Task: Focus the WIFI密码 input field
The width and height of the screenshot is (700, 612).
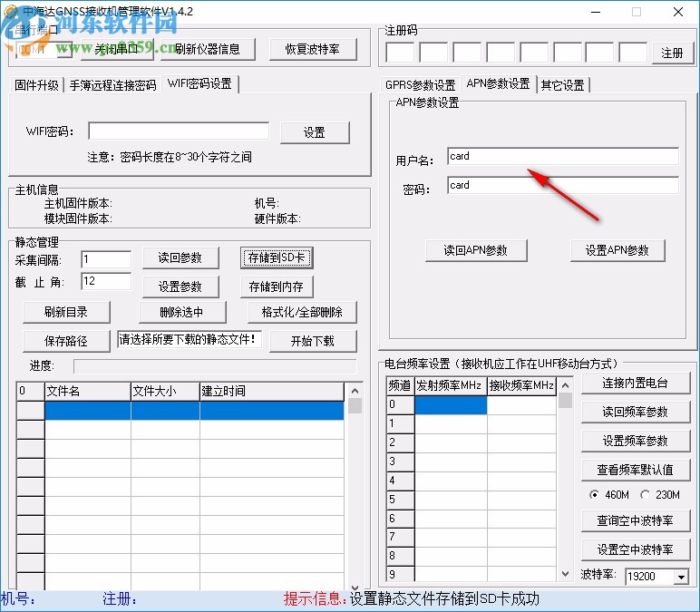Action: pos(179,131)
